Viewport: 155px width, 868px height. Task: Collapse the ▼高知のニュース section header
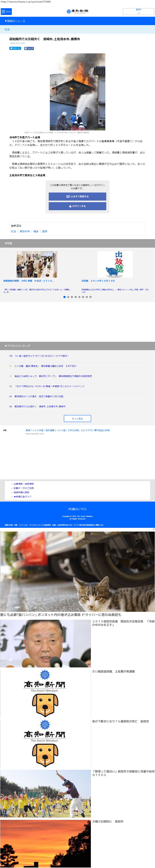(77, 21)
